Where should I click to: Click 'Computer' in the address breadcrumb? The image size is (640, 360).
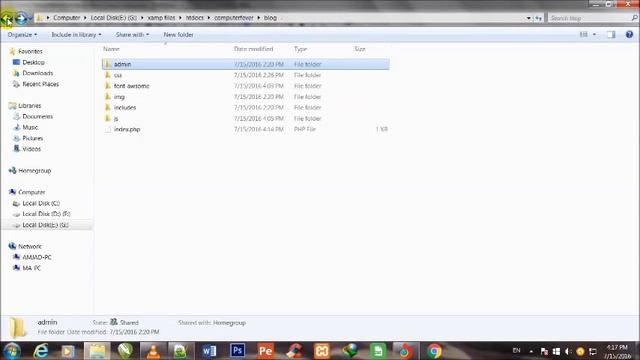click(67, 18)
